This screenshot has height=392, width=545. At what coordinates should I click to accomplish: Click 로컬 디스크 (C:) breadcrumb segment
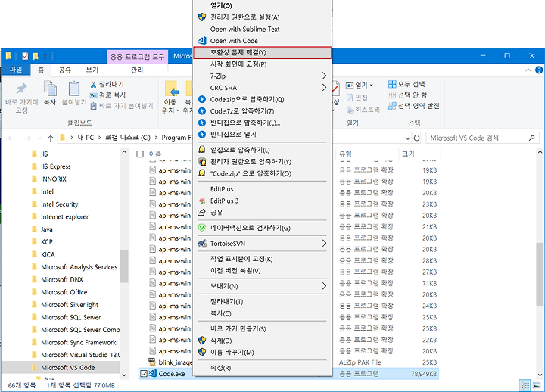coord(128,138)
